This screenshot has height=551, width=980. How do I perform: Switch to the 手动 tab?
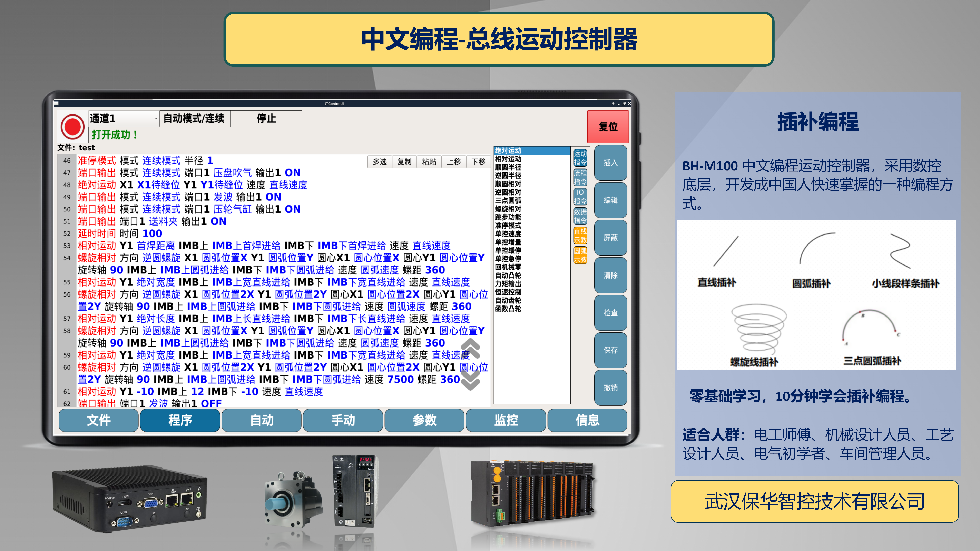pyautogui.click(x=343, y=420)
